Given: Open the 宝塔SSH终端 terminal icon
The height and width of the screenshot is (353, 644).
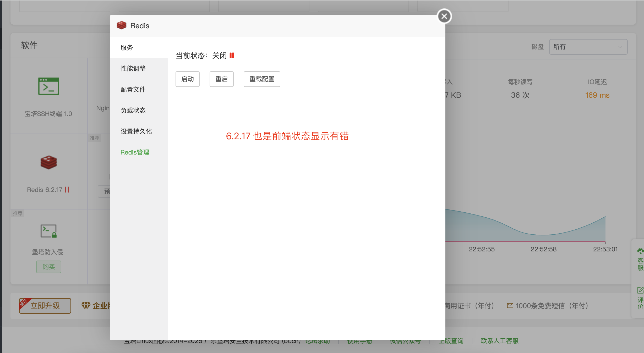Looking at the screenshot, I should (49, 86).
